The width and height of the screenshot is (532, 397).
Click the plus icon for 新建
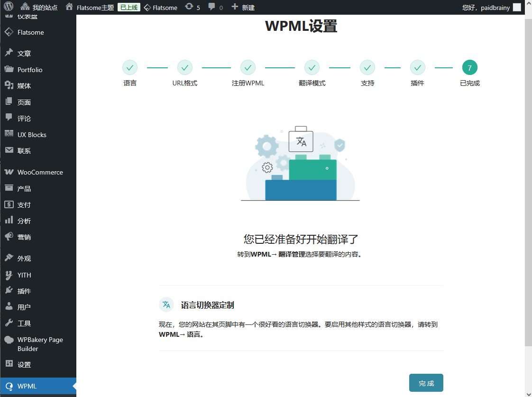[235, 7]
